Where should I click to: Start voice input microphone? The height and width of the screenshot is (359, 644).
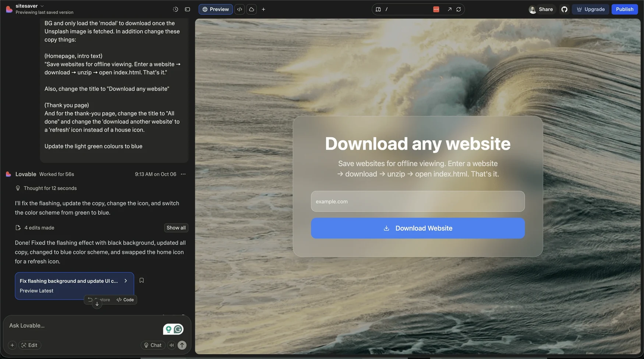[x=171, y=345]
